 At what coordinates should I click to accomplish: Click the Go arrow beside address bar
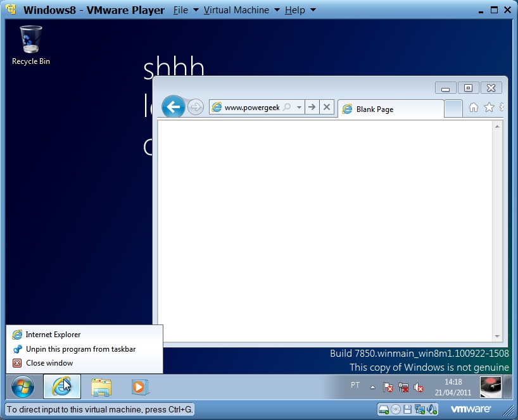pos(312,107)
